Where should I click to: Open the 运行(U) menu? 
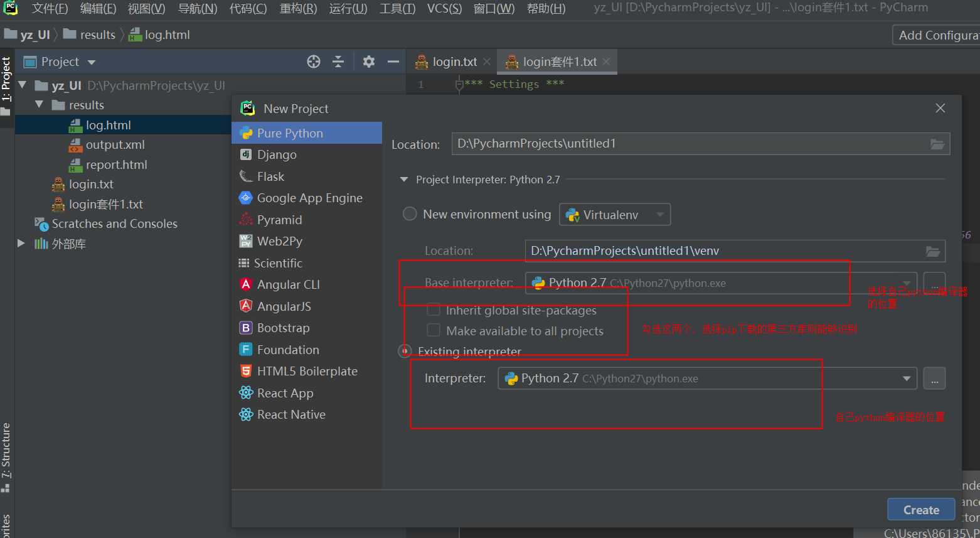(x=348, y=9)
